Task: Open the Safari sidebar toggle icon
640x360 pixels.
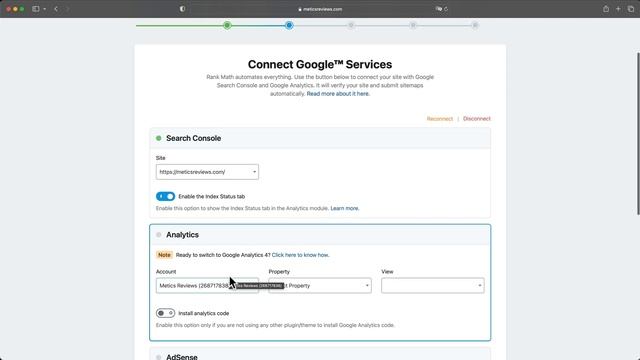Action: point(36,9)
